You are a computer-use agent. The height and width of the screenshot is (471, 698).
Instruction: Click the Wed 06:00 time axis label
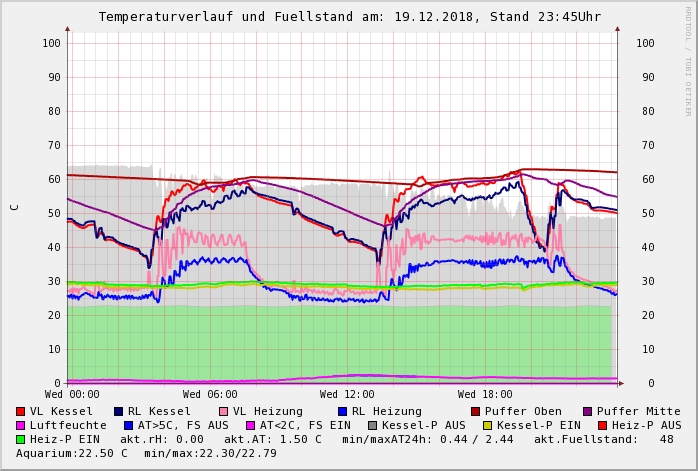[x=210, y=395]
